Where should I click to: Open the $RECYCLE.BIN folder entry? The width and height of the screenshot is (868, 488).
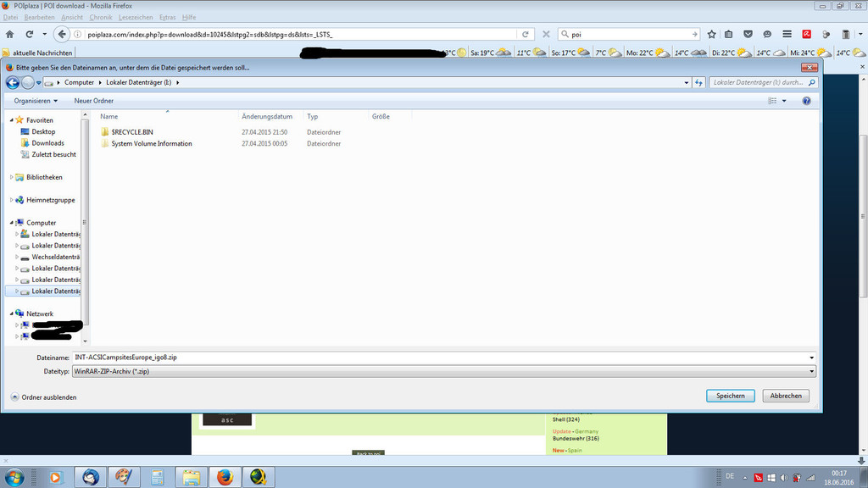tap(132, 132)
